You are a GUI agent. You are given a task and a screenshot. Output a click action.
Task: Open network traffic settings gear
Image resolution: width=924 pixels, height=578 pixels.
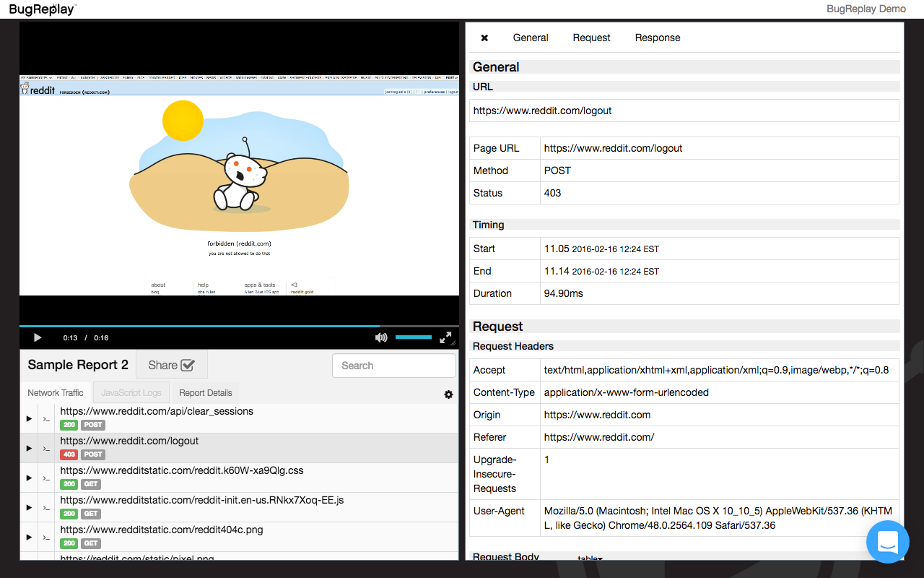click(x=448, y=394)
